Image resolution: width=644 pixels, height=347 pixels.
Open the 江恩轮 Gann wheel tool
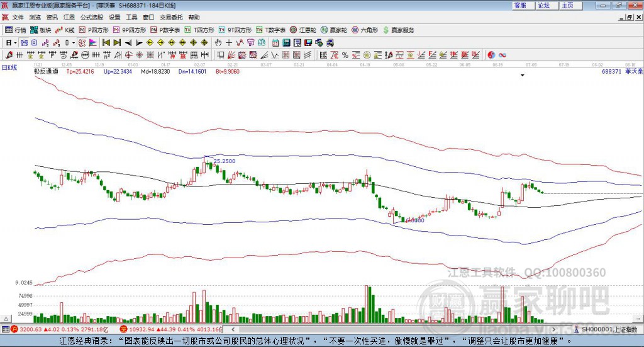point(303,30)
